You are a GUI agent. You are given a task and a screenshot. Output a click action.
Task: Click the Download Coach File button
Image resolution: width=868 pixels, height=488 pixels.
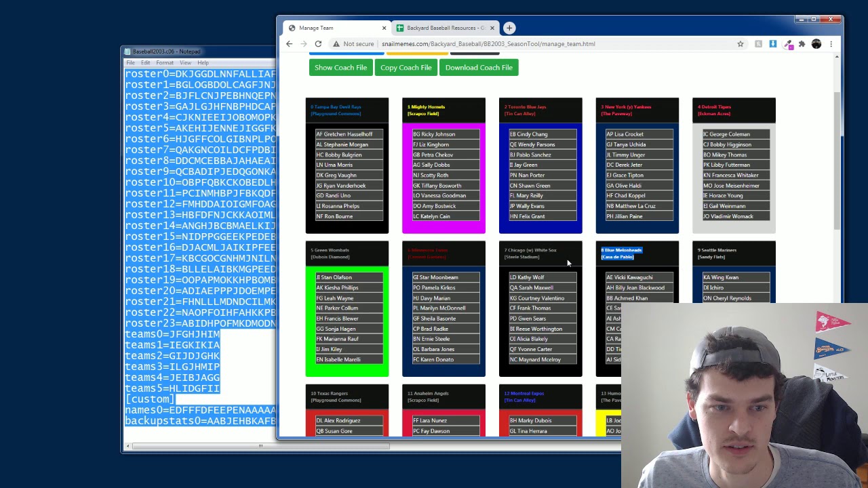(x=479, y=67)
